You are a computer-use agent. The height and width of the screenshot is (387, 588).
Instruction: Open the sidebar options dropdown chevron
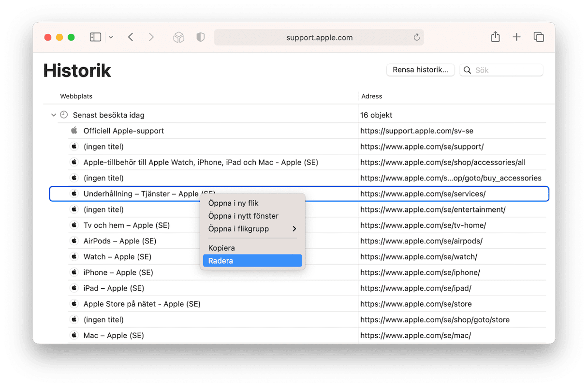point(111,37)
